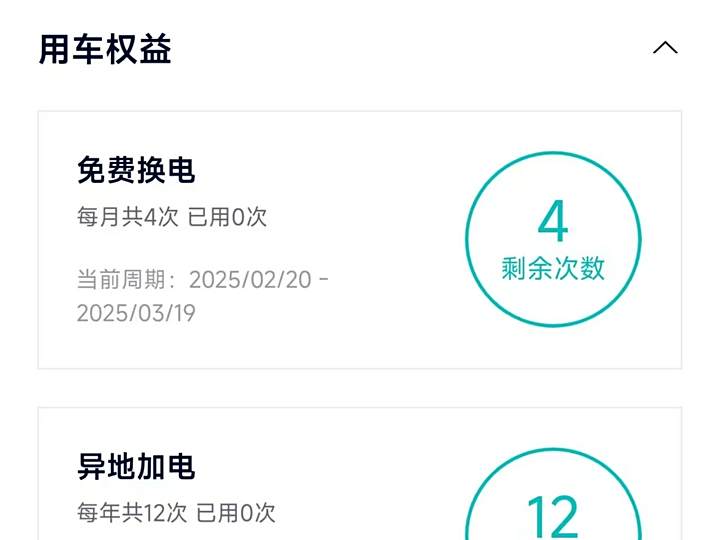The image size is (720, 540).
Task: Tap 已用0次 in the 异地加电 card
Action: pos(235,513)
